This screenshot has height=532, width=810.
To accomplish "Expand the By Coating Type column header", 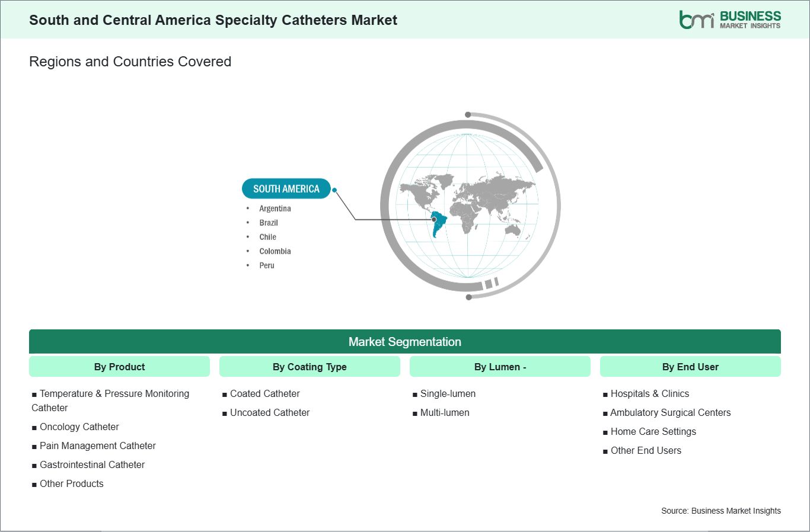I will coord(310,366).
